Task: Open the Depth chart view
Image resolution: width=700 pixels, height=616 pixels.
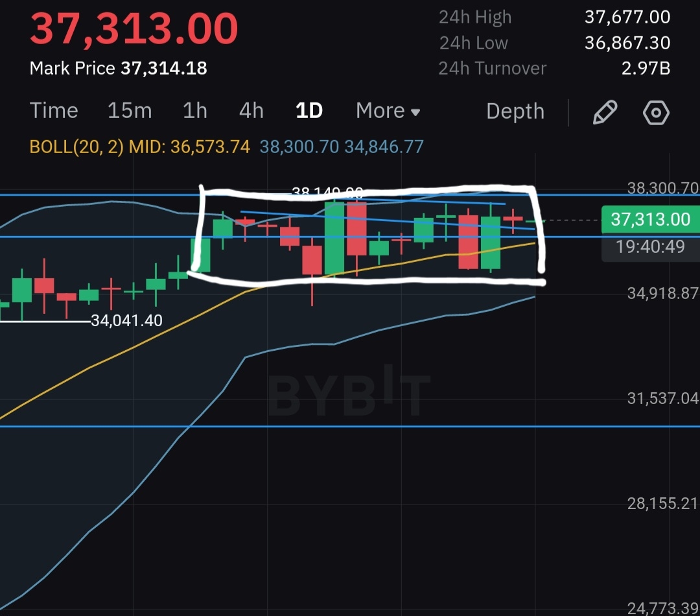Action: (x=515, y=112)
